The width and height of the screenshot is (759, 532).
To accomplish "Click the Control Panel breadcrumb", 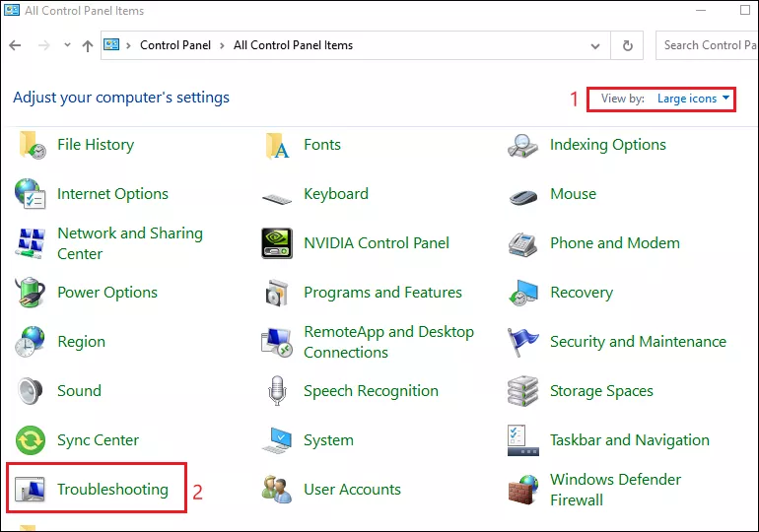I will coord(175,45).
